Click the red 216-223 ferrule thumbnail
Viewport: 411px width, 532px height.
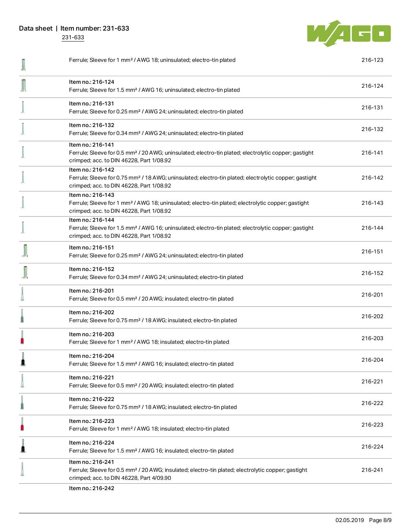22,424
